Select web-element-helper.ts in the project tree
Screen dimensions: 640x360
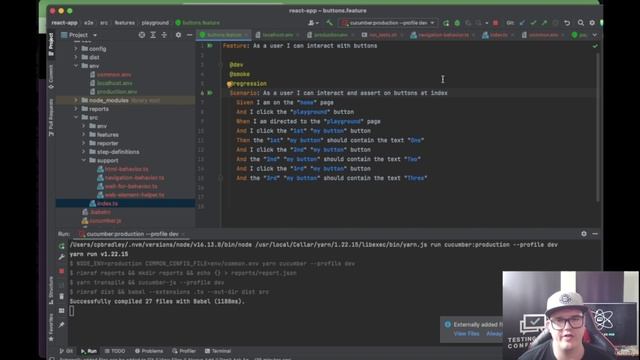(x=135, y=195)
